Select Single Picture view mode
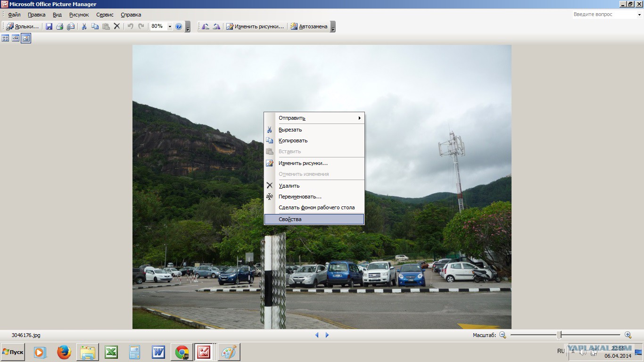Viewport: 644px width, 362px height. [26, 38]
